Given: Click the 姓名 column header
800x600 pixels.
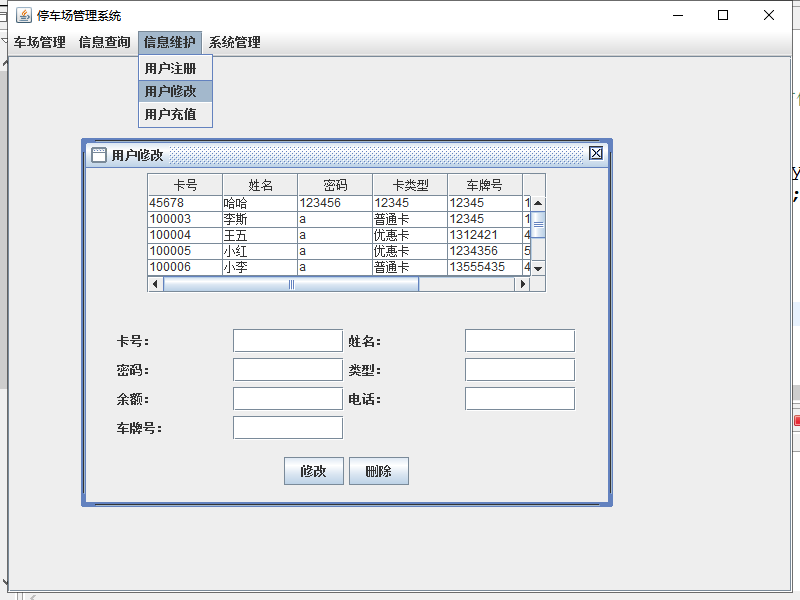Looking at the screenshot, I should [260, 185].
